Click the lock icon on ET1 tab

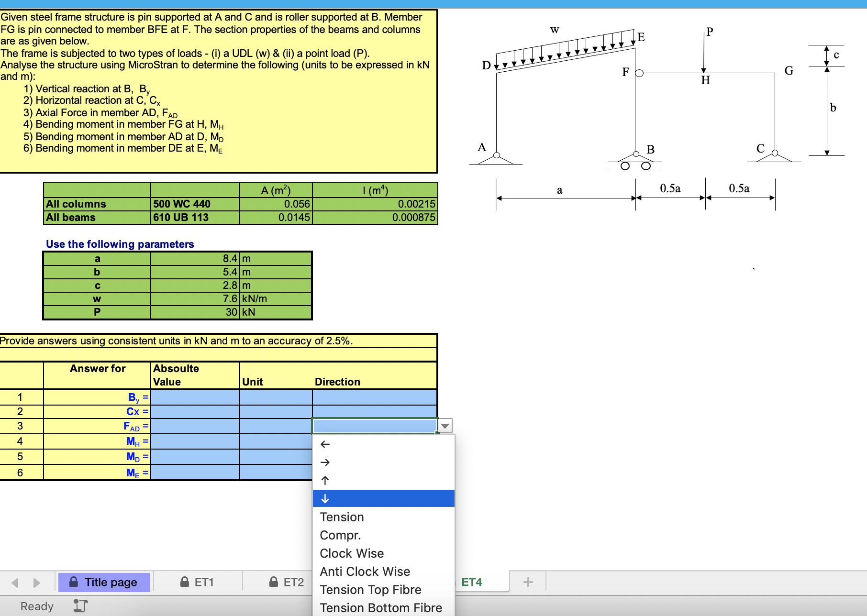point(185,582)
